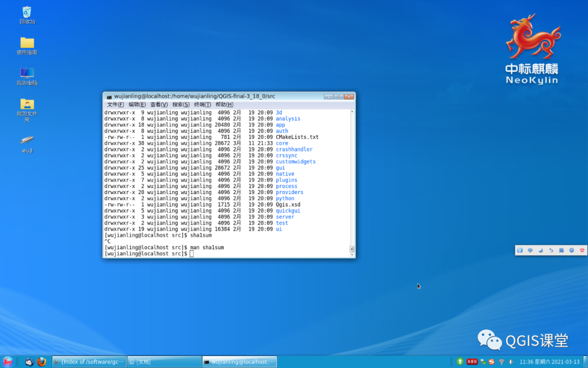Click the terminal prompt input cursor
The image size is (588, 368).
[x=192, y=254]
